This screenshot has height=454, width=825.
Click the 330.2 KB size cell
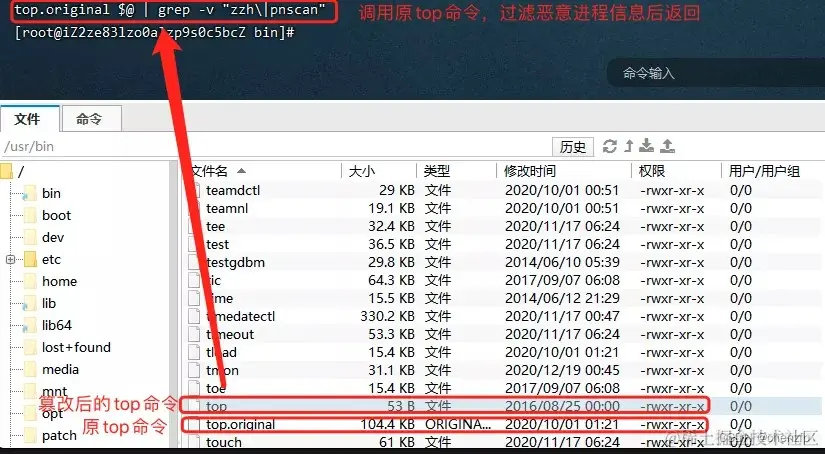(x=387, y=316)
